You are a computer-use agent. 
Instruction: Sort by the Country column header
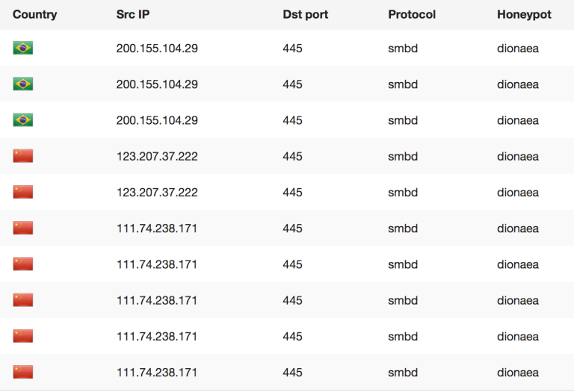click(x=34, y=14)
